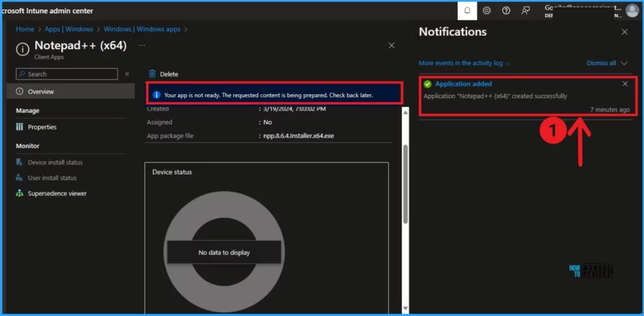This screenshot has height=316, width=644.
Task: Click the User install status icon
Action: [19, 178]
